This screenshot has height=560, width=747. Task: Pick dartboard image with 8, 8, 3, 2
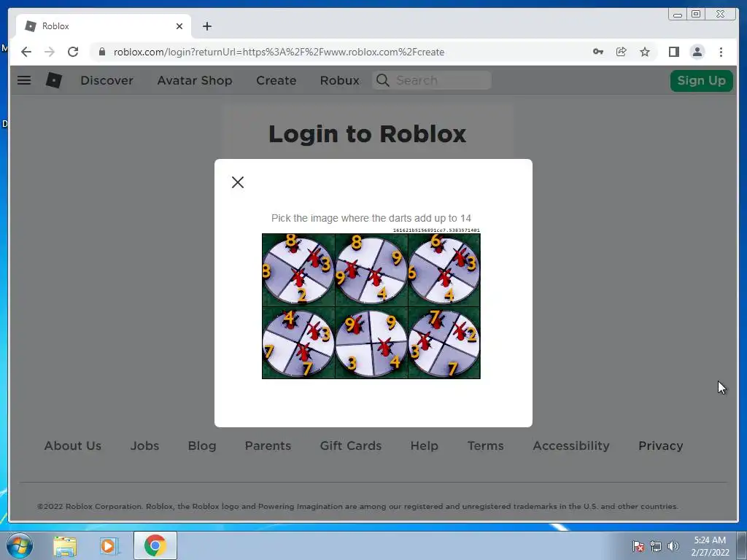pyautogui.click(x=298, y=270)
